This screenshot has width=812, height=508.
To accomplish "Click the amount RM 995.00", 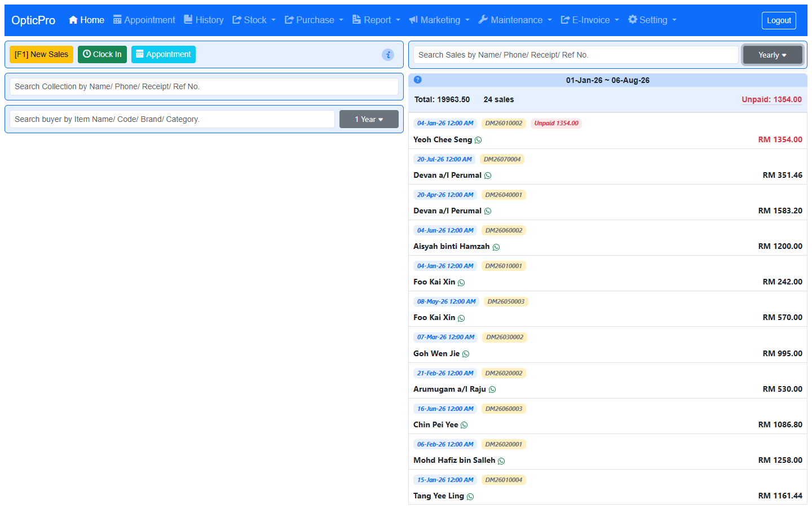I will (x=782, y=353).
